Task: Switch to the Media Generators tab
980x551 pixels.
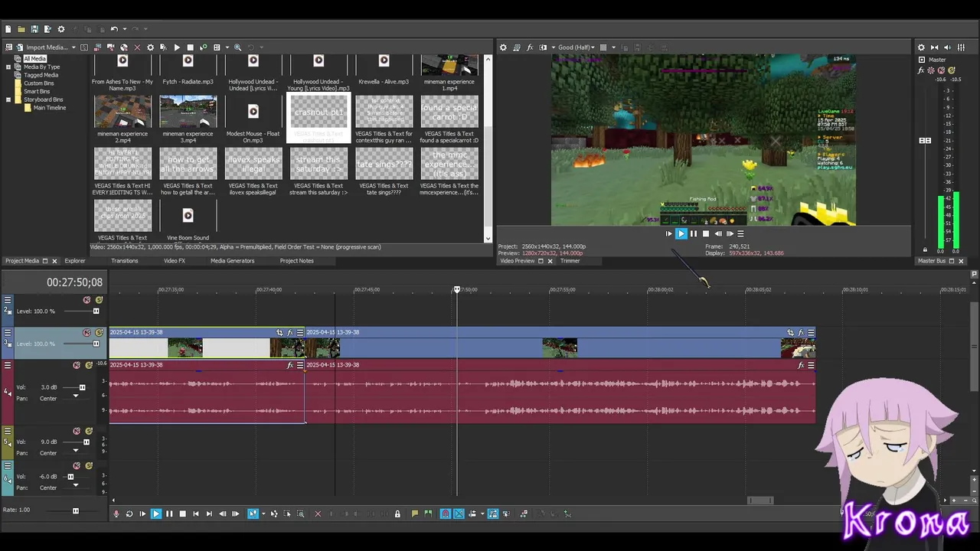Action: pos(233,261)
